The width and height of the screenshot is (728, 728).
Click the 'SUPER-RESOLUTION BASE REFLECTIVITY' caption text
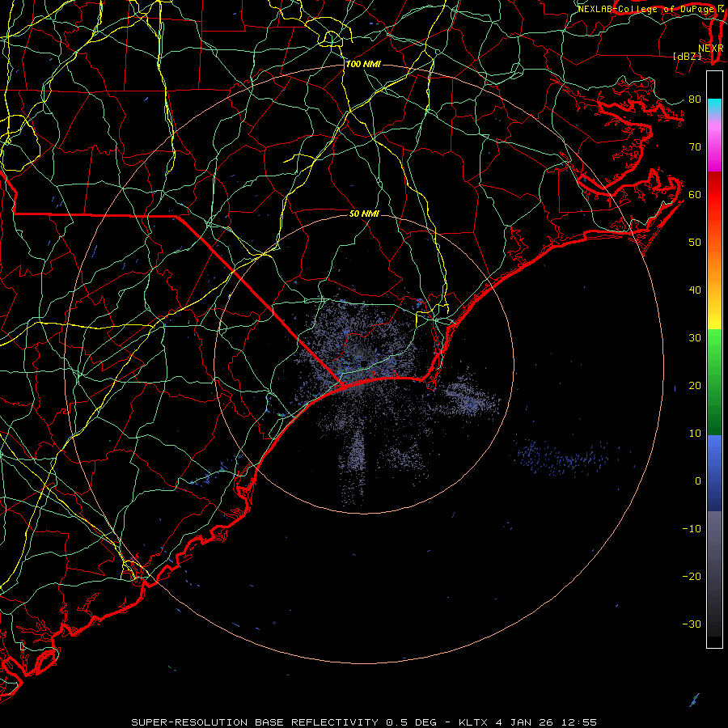click(255, 722)
